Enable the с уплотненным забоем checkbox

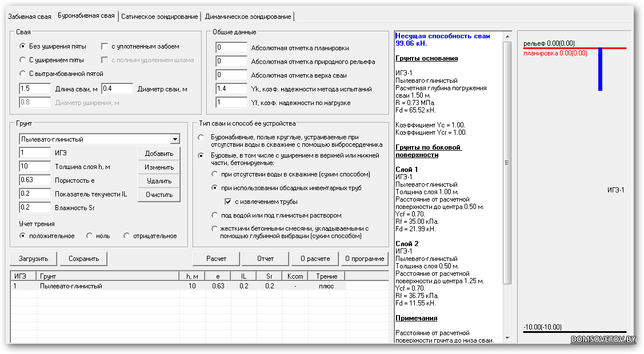[x=105, y=46]
